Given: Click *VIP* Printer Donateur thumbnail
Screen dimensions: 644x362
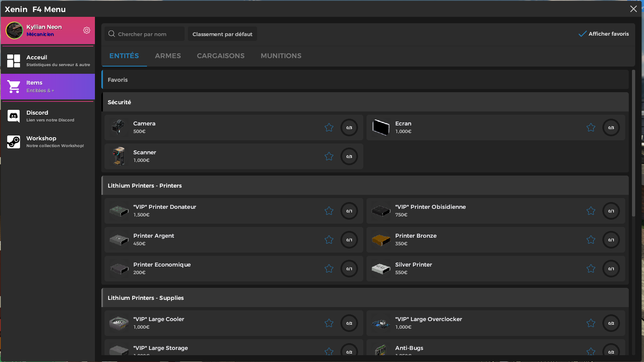Looking at the screenshot, I should 119,211.
